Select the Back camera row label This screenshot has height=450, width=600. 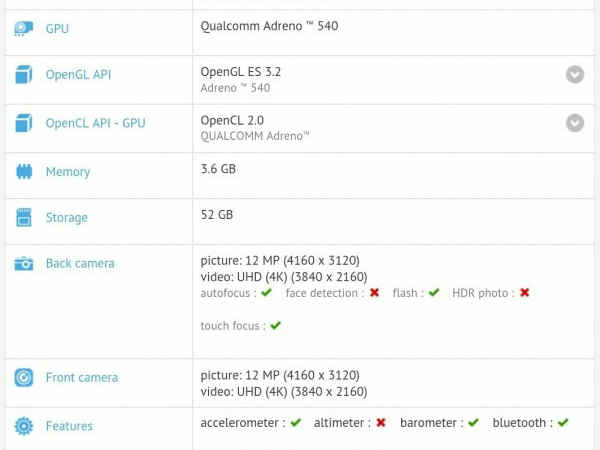point(80,264)
